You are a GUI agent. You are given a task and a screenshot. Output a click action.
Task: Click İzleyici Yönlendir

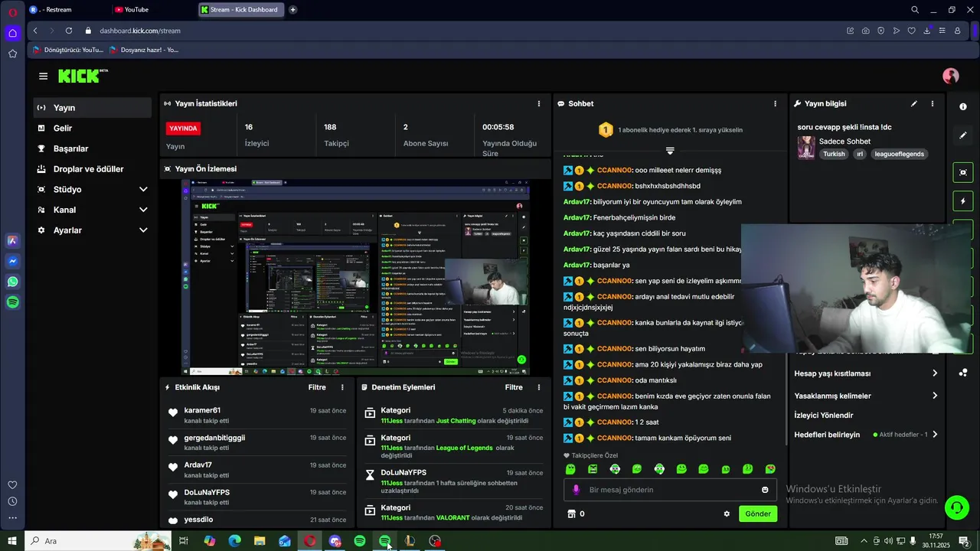824,416
